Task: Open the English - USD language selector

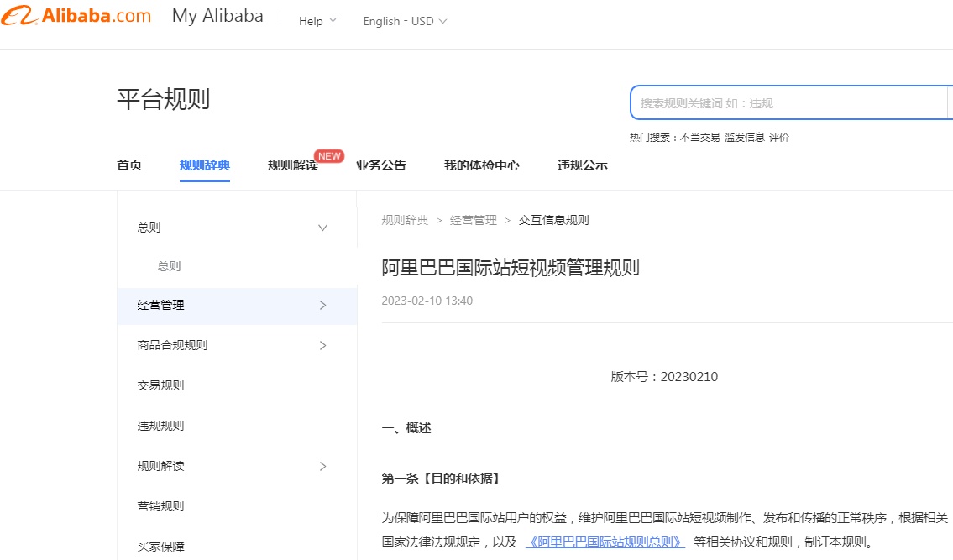Action: [405, 21]
